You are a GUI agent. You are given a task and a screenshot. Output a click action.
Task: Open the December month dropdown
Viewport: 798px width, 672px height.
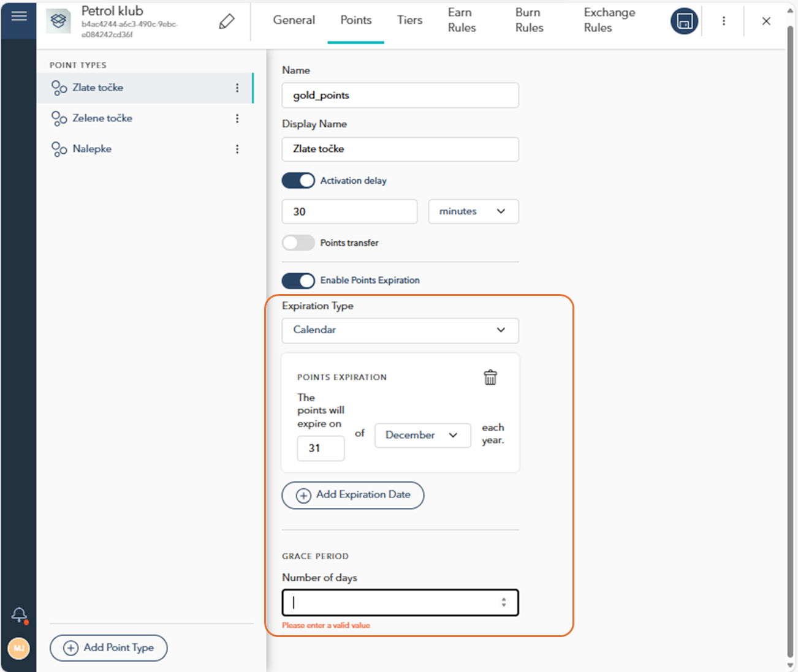[x=423, y=435]
